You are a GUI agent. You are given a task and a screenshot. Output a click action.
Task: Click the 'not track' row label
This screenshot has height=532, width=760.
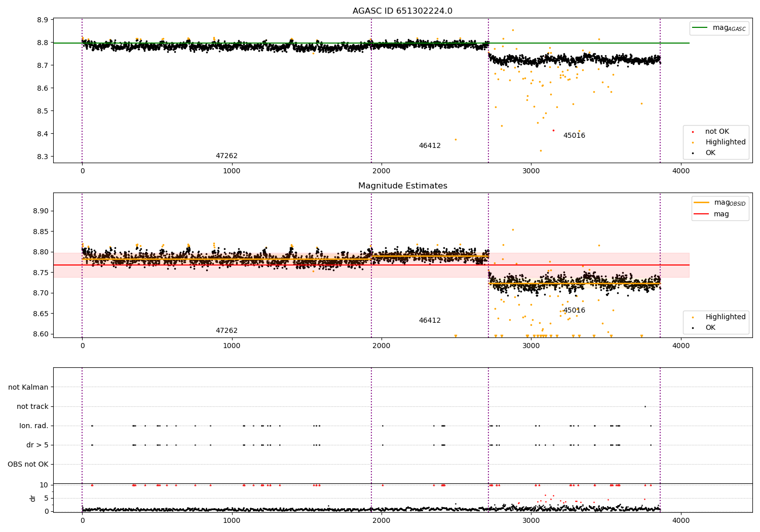[32, 406]
